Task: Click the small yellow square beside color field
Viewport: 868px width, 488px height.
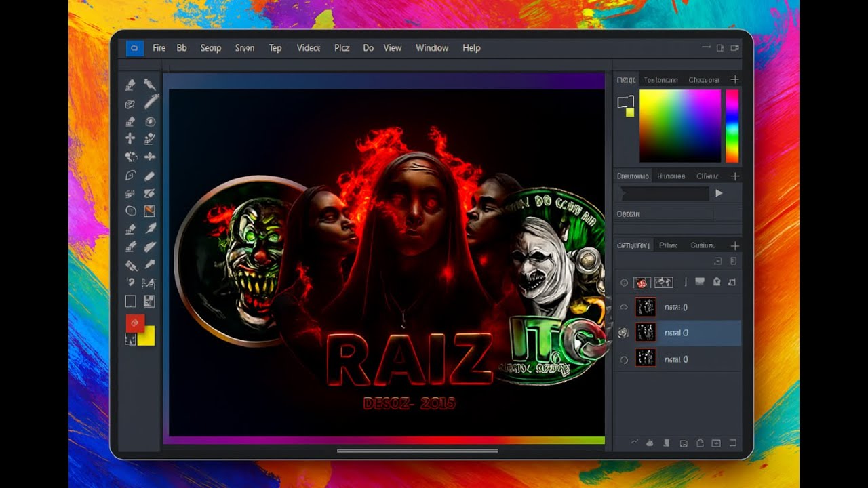Action: pos(630,113)
